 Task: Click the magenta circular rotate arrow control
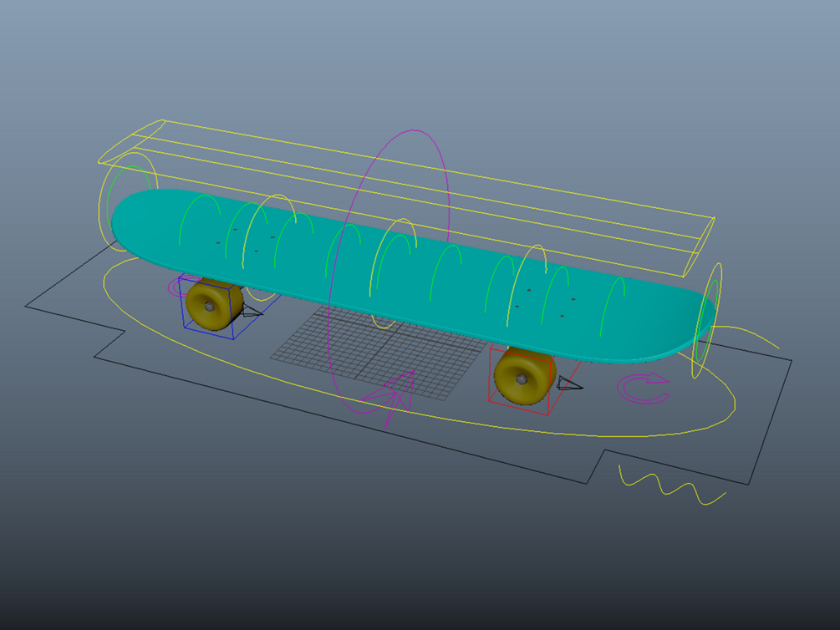pos(644,389)
